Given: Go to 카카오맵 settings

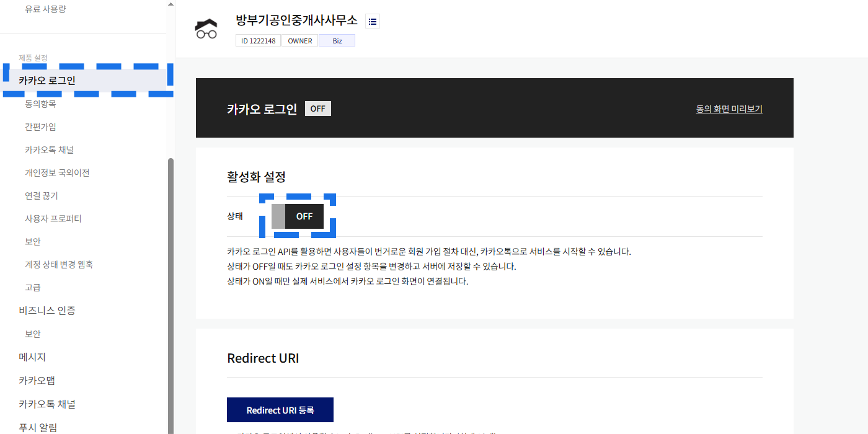Looking at the screenshot, I should (x=37, y=381).
